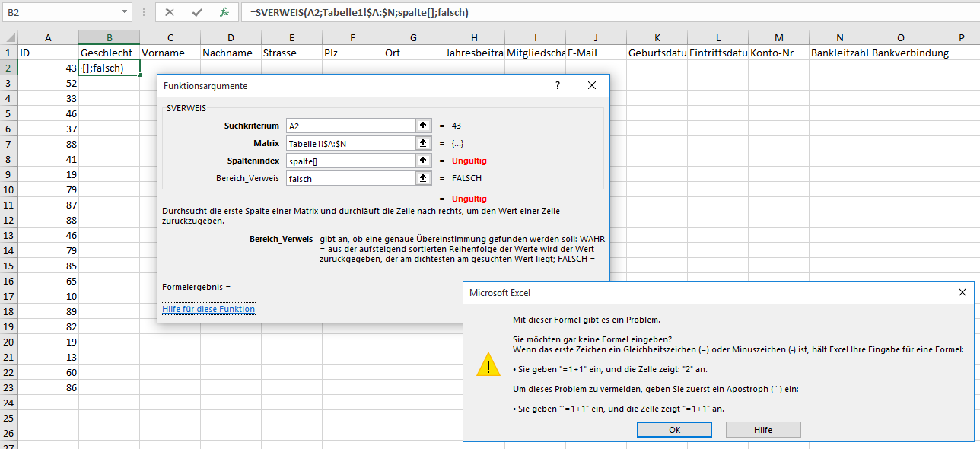Click the Bereich_Verweis range selector icon

pos(422,178)
